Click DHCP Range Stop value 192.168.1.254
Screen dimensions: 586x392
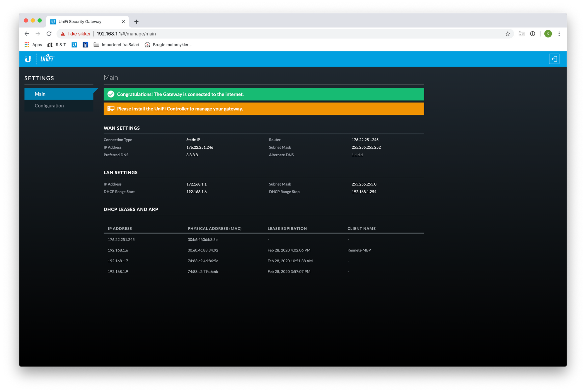tap(364, 192)
